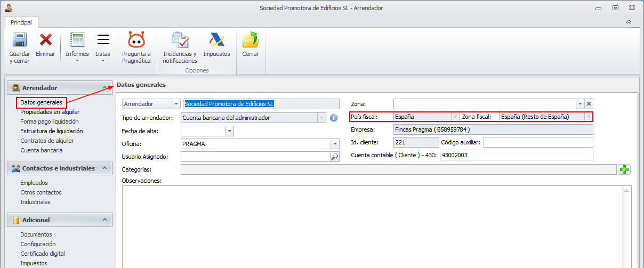Open the Zona fiscal dropdown arrow
The image size is (644, 268).
coord(588,117)
